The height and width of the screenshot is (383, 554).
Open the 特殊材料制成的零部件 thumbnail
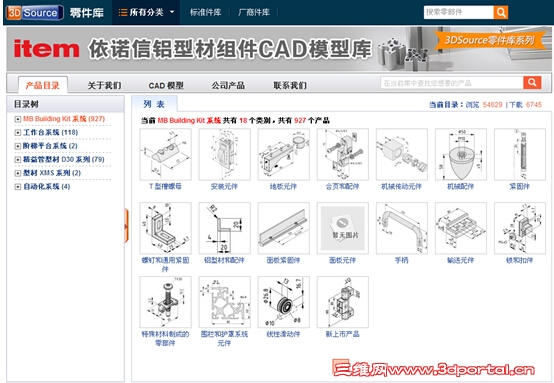(x=166, y=302)
